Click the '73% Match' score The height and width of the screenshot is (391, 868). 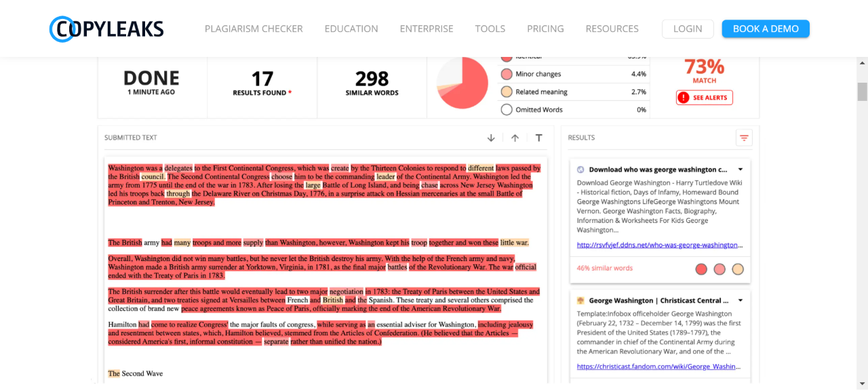[x=705, y=70]
